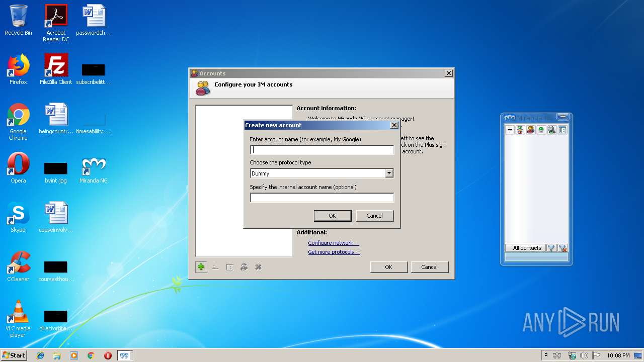
Task: Click the Rename account icon in Accounts toolbar
Action: click(x=215, y=267)
